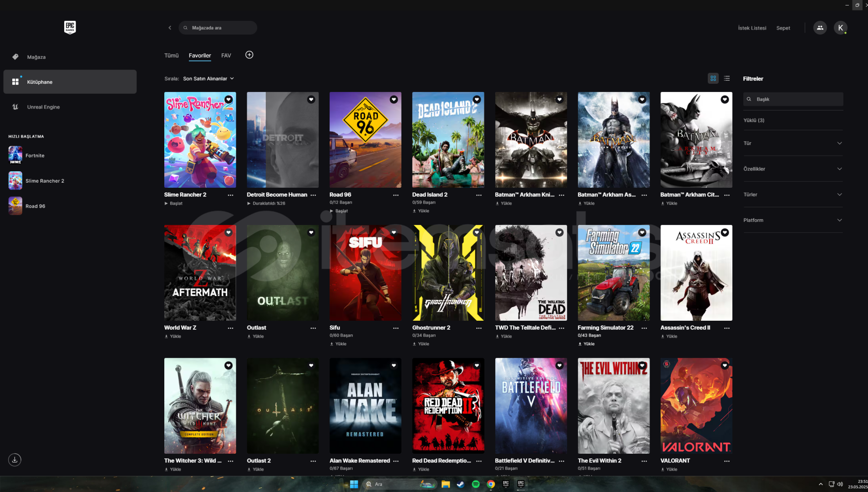Open Spotify from the taskbar
This screenshot has width=868, height=492.
pos(476,484)
